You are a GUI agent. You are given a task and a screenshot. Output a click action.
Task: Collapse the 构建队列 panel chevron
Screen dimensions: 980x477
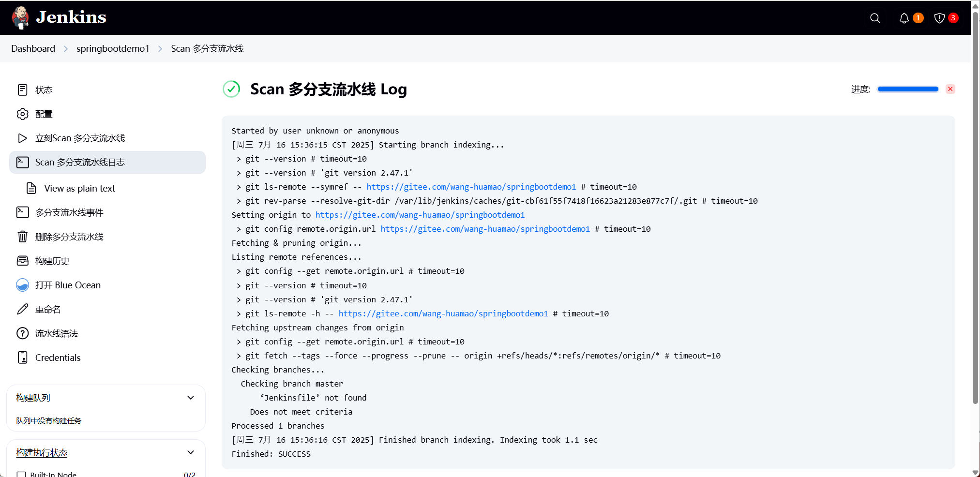[x=191, y=398]
